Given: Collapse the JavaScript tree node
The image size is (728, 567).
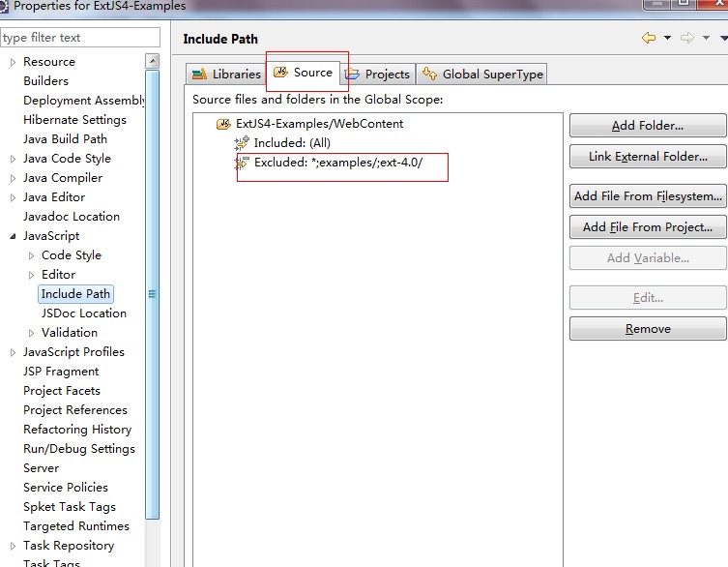Looking at the screenshot, I should (13, 236).
